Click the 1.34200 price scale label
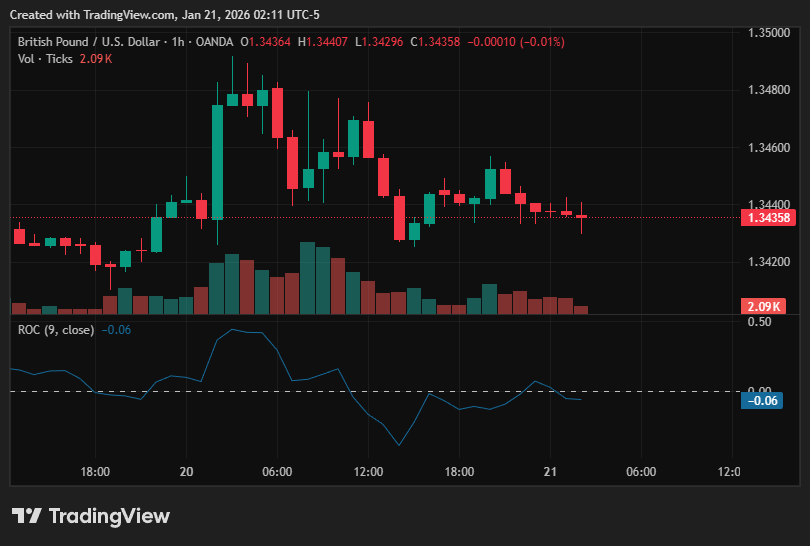The height and width of the screenshot is (546, 810). coord(769,262)
